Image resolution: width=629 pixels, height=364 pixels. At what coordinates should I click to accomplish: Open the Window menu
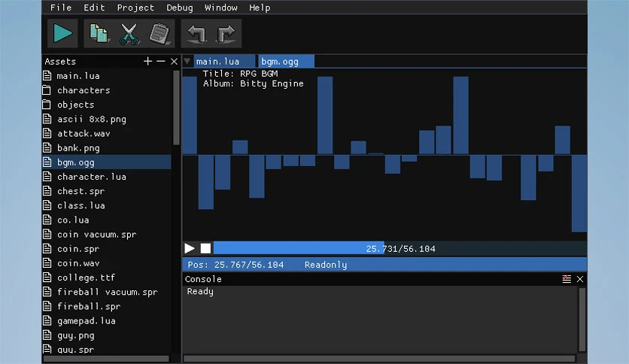pos(221,8)
